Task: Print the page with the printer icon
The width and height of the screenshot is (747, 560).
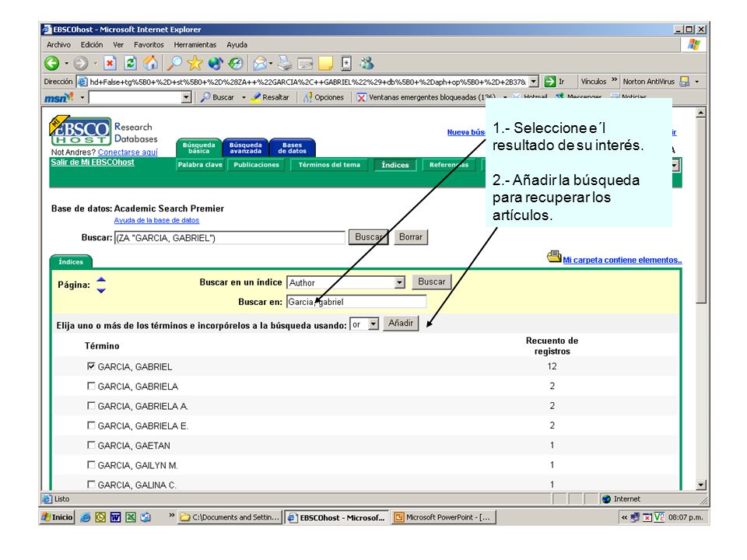Action: (285, 63)
